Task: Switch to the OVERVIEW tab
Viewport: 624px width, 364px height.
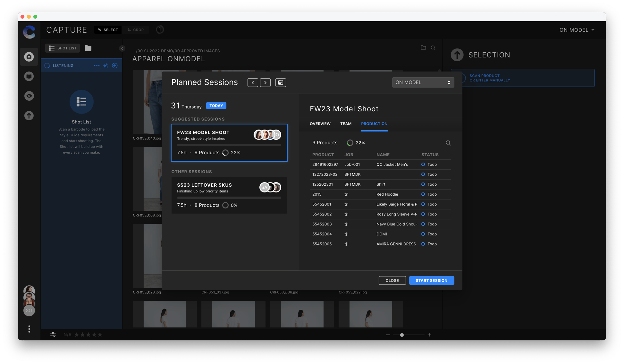Action: [x=320, y=124]
